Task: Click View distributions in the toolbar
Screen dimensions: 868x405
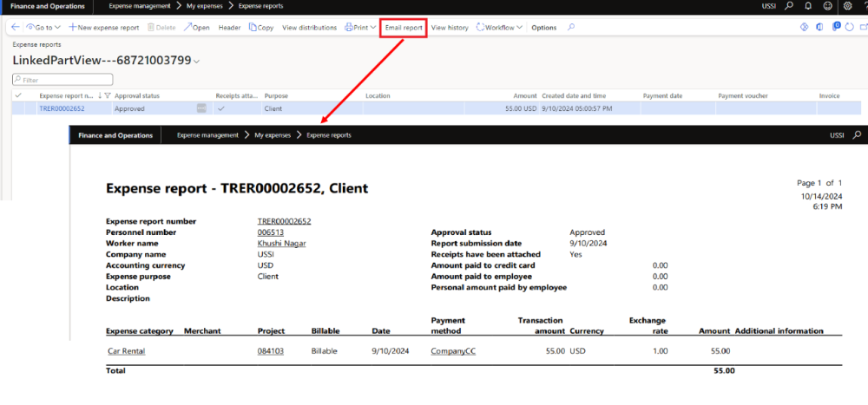Action: point(310,28)
